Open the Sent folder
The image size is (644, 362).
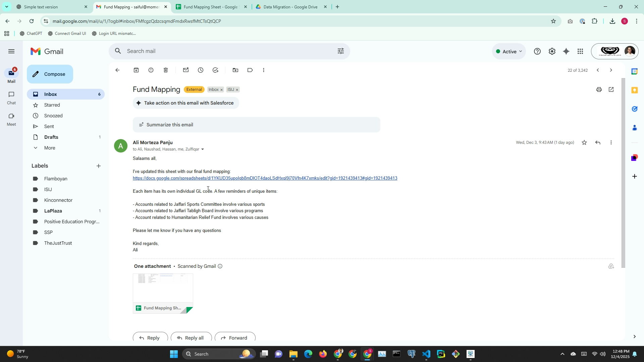tap(49, 126)
